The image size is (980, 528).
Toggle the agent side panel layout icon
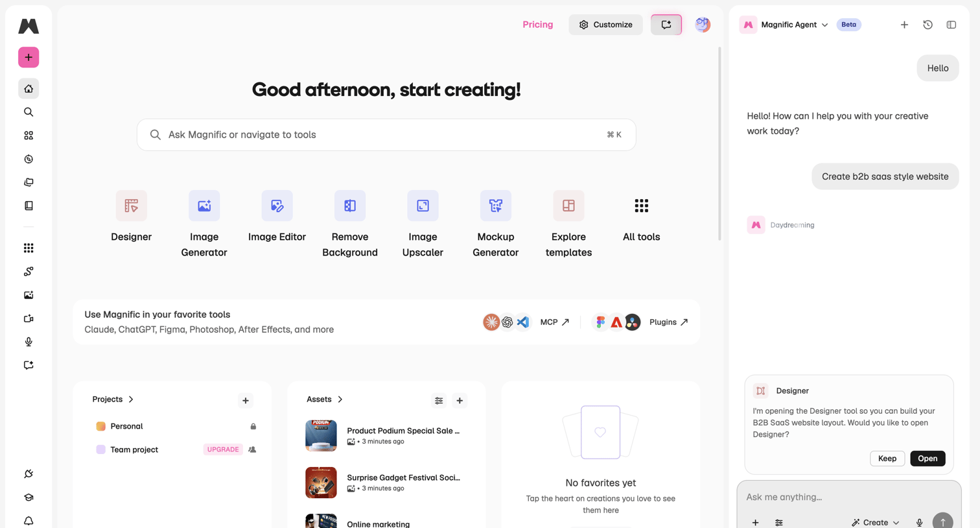[x=951, y=25]
